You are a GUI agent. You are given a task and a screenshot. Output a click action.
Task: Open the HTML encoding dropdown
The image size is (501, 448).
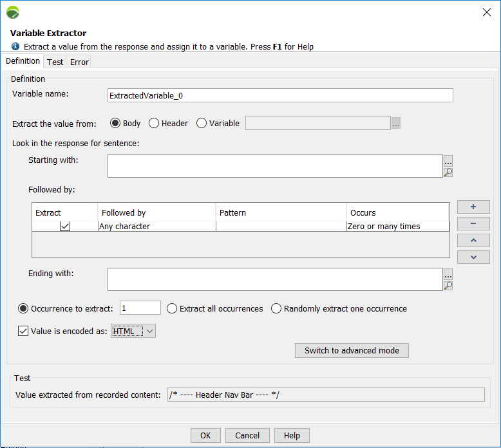coord(133,331)
